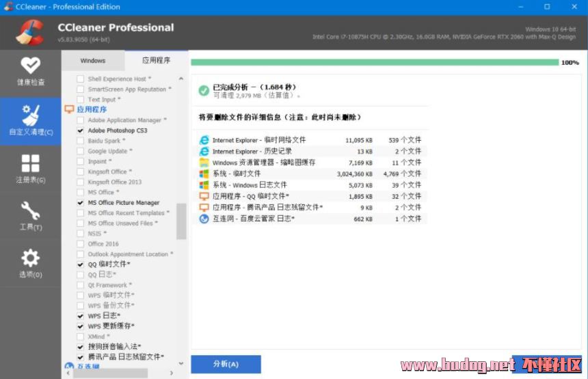The width and height of the screenshot is (588, 379).
Task: Click the 3,024,360 KB size value
Action: [355, 174]
